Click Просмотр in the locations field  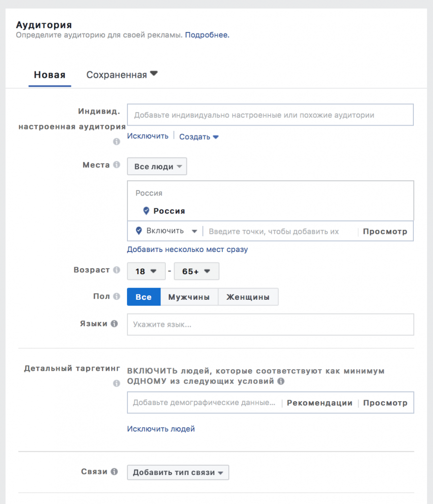385,231
